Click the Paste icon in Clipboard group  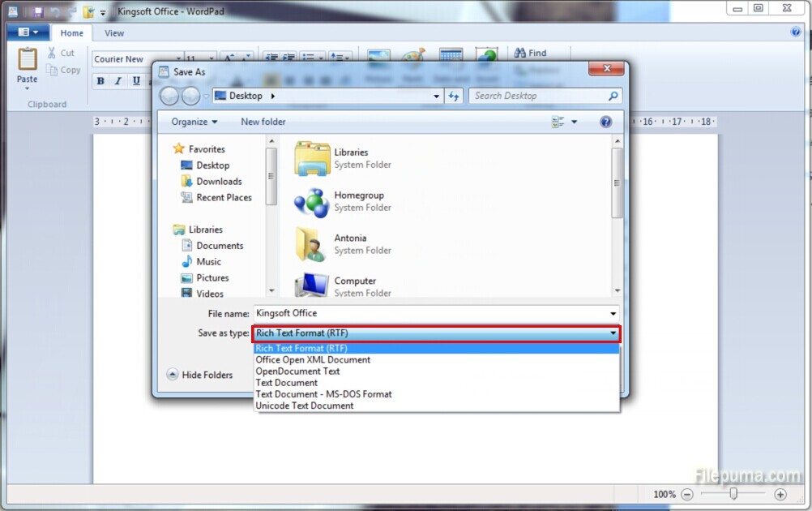click(27, 61)
